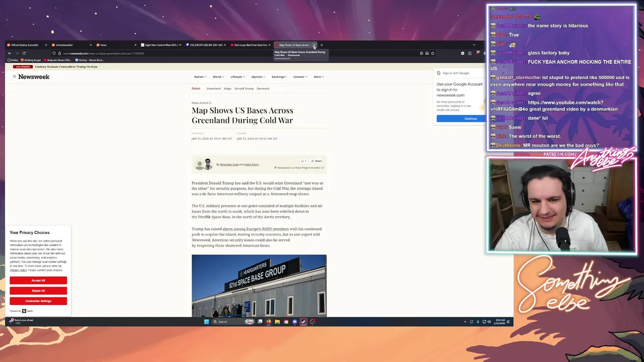The height and width of the screenshot is (362, 644).
Task: Expand the Lifestyle menu
Action: [237, 77]
